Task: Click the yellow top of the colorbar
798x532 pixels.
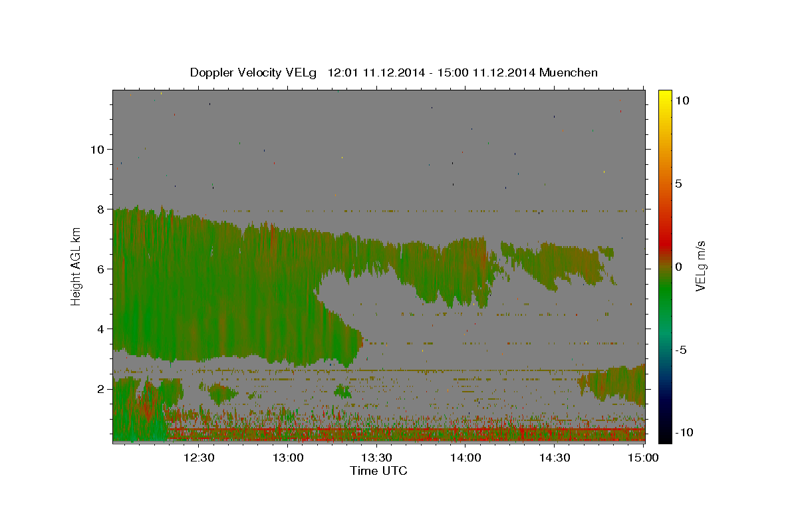Action: (665, 94)
